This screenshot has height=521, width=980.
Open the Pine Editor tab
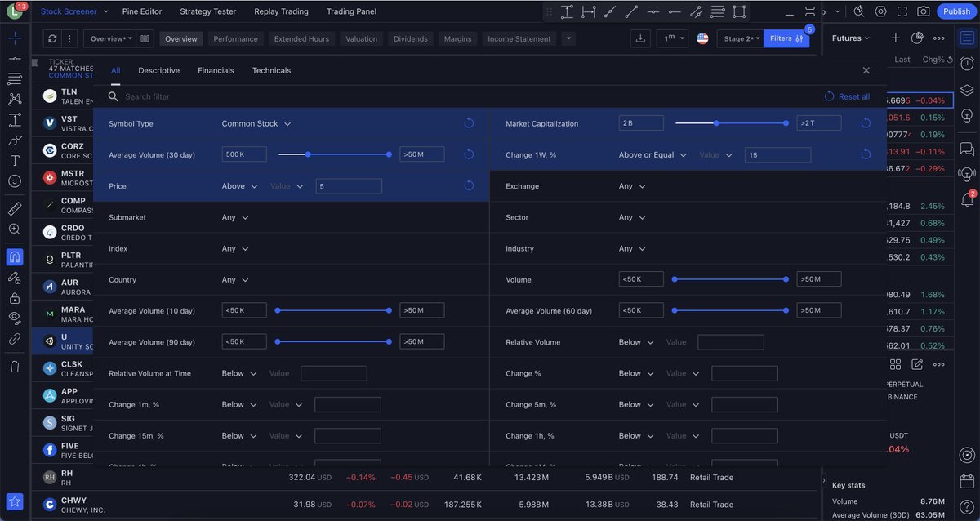coord(142,11)
